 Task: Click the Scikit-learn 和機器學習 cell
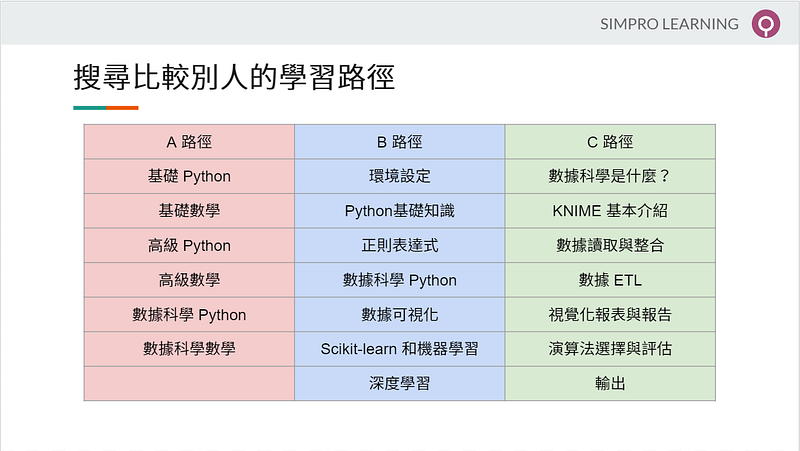pyautogui.click(x=399, y=349)
